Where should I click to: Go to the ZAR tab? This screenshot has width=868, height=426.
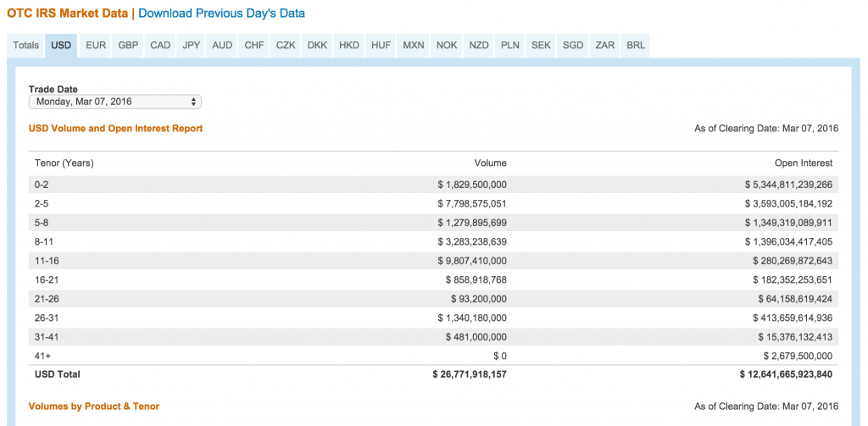coord(605,45)
